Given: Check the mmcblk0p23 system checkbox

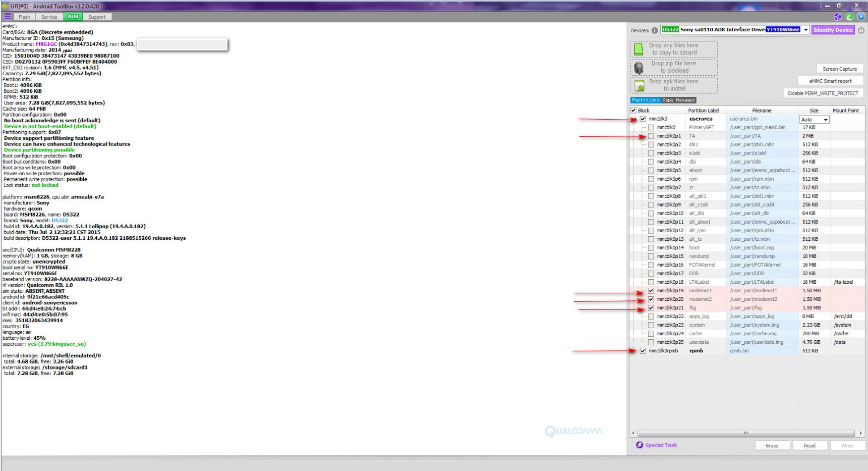Looking at the screenshot, I should [x=651, y=325].
